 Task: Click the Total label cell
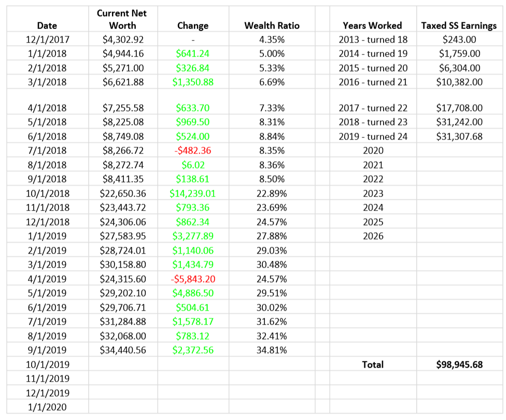coord(373,365)
